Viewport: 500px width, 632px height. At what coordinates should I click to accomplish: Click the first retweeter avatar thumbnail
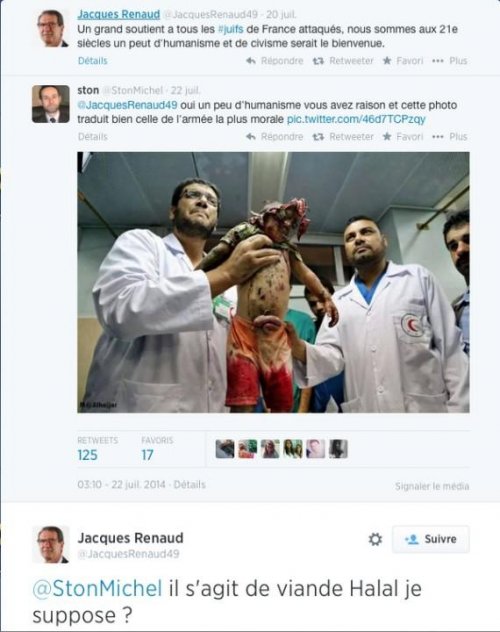[x=225, y=449]
